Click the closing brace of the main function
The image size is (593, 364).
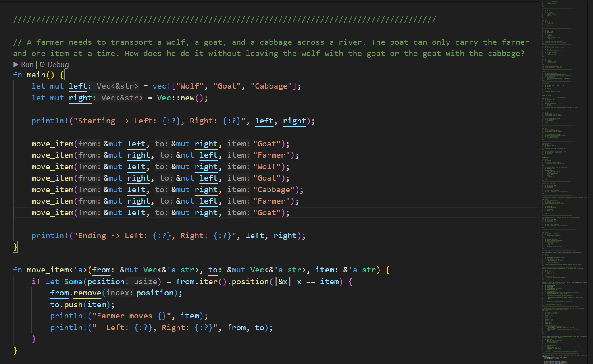click(x=15, y=247)
